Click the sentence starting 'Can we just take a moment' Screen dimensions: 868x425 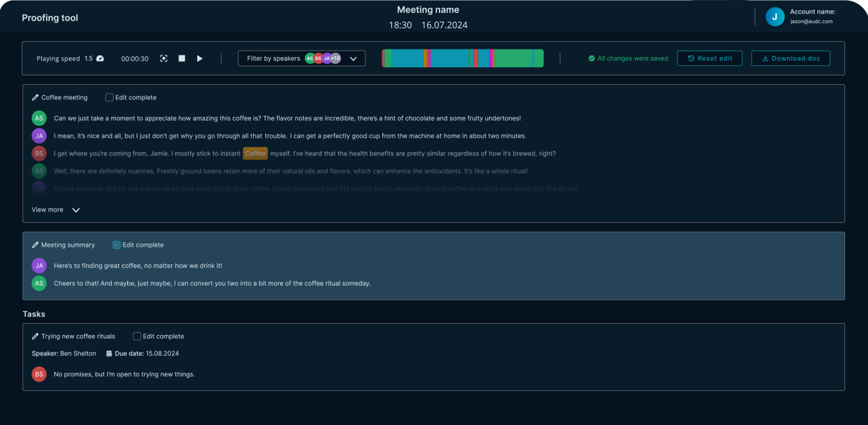click(287, 118)
